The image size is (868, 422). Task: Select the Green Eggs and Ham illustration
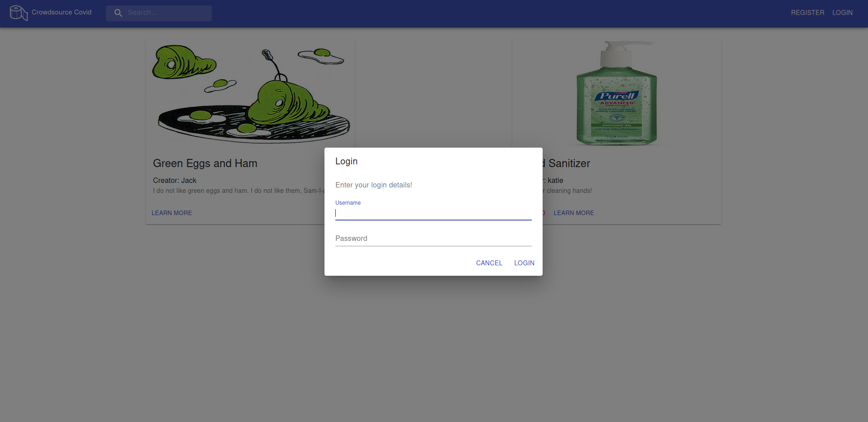pos(250,93)
